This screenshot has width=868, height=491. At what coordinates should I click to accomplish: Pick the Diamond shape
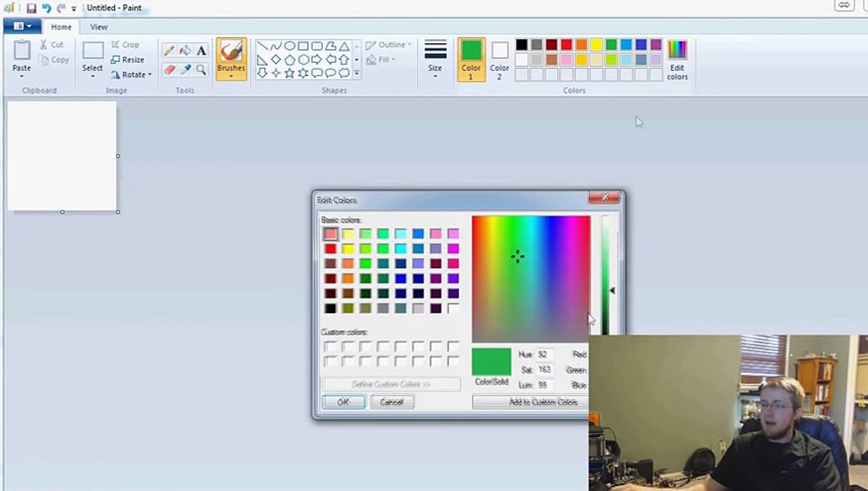click(276, 60)
